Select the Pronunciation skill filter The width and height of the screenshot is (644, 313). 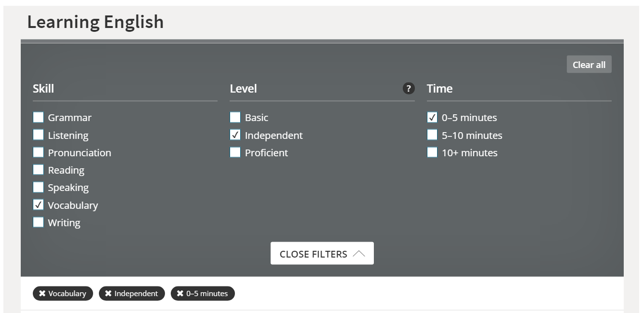(x=39, y=152)
